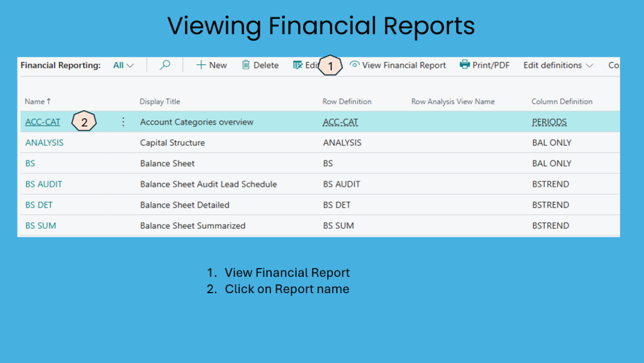The height and width of the screenshot is (363, 644).
Task: Click the New plus icon
Action: click(201, 65)
